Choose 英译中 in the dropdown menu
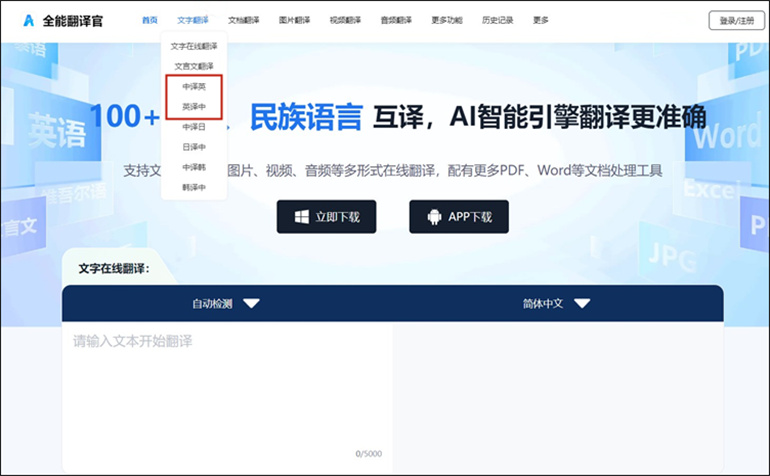The image size is (770, 476). tap(194, 106)
